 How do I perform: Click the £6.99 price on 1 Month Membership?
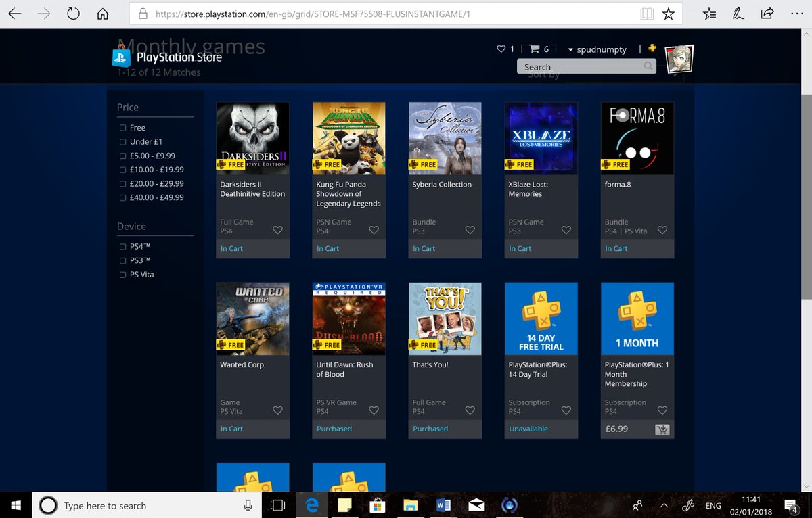616,429
